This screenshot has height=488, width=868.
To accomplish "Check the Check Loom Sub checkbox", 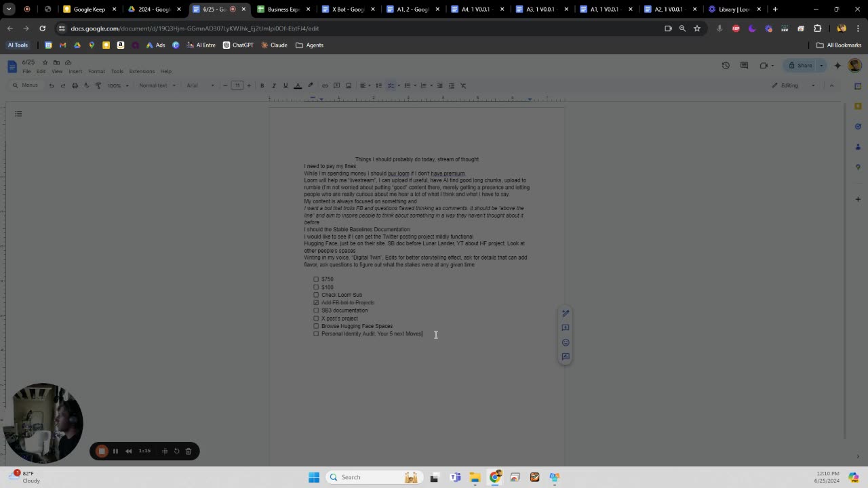I will [316, 295].
